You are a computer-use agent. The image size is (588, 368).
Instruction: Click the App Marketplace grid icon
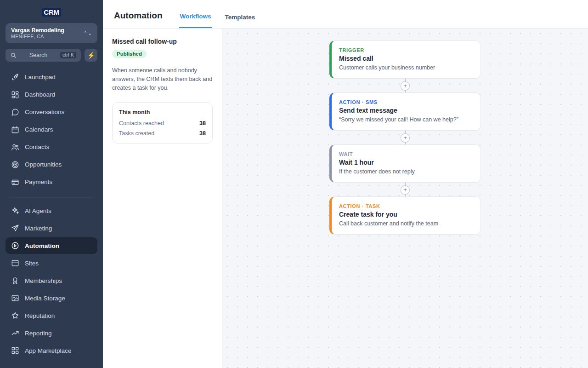[x=15, y=351]
